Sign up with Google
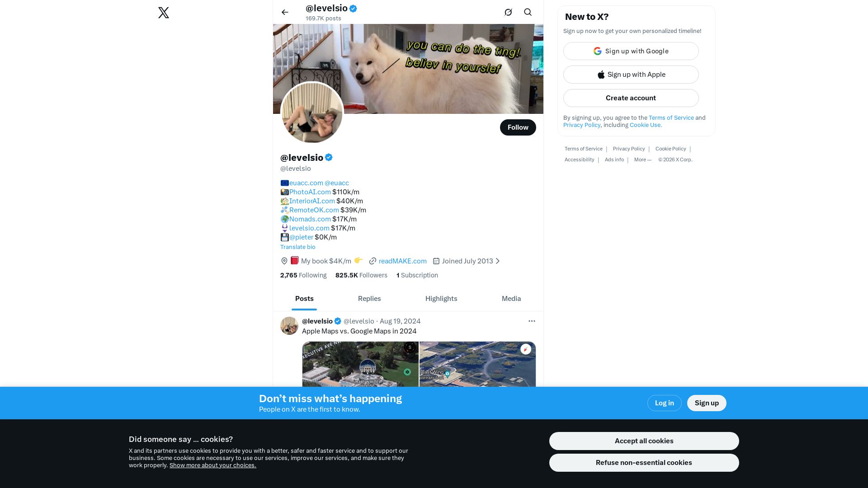868x488 pixels. pyautogui.click(x=631, y=51)
